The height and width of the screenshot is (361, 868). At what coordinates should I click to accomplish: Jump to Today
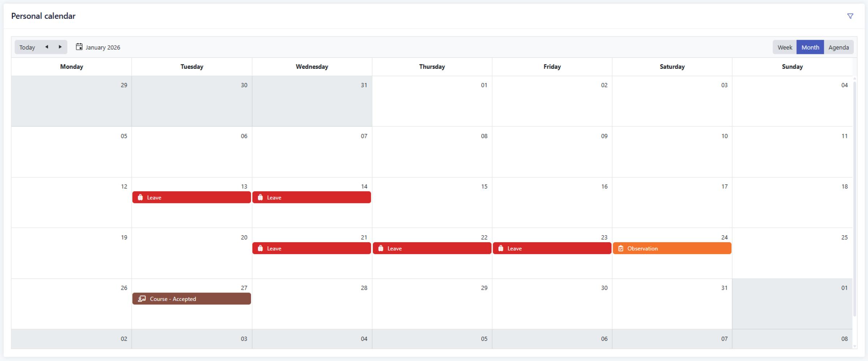point(27,47)
